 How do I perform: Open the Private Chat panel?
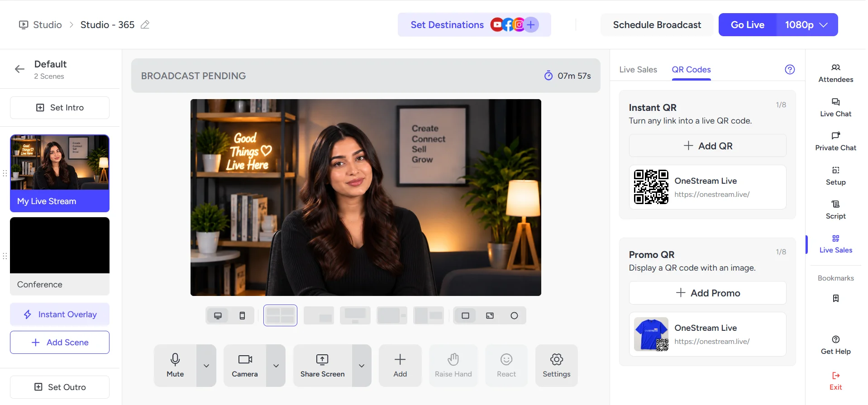tap(835, 142)
